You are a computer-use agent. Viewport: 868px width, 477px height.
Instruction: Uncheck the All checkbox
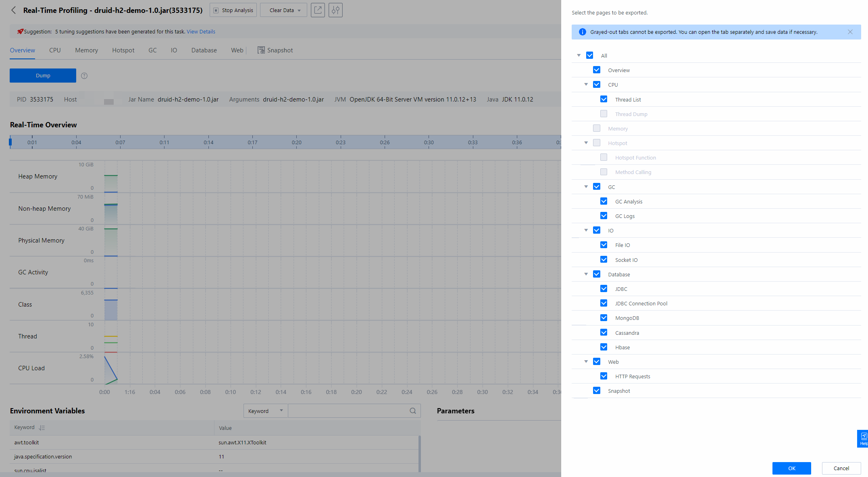pyautogui.click(x=589, y=55)
